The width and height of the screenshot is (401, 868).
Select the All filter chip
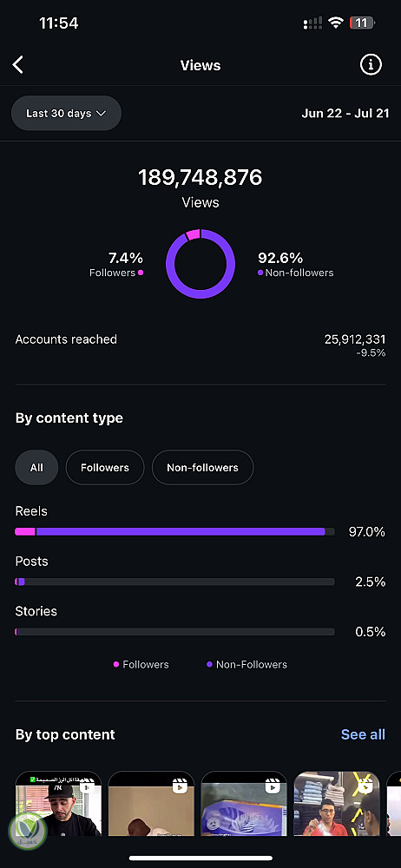(36, 467)
